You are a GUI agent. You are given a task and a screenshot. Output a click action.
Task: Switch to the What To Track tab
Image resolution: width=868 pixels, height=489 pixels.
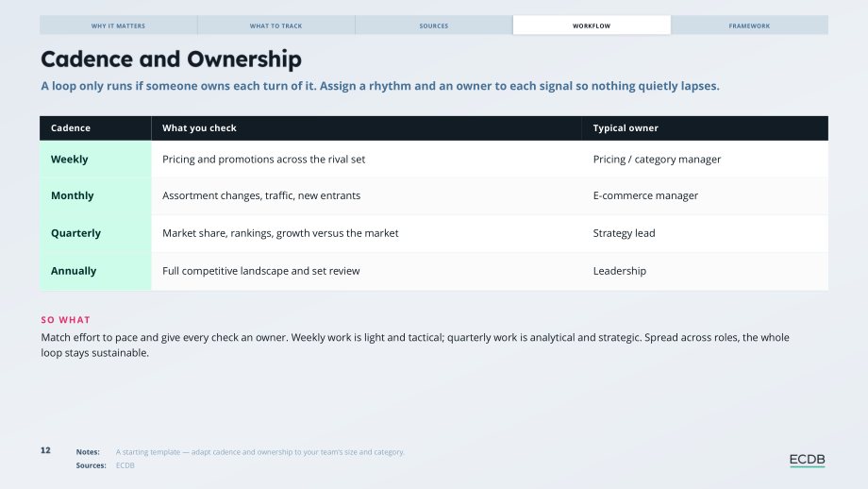[x=276, y=25]
